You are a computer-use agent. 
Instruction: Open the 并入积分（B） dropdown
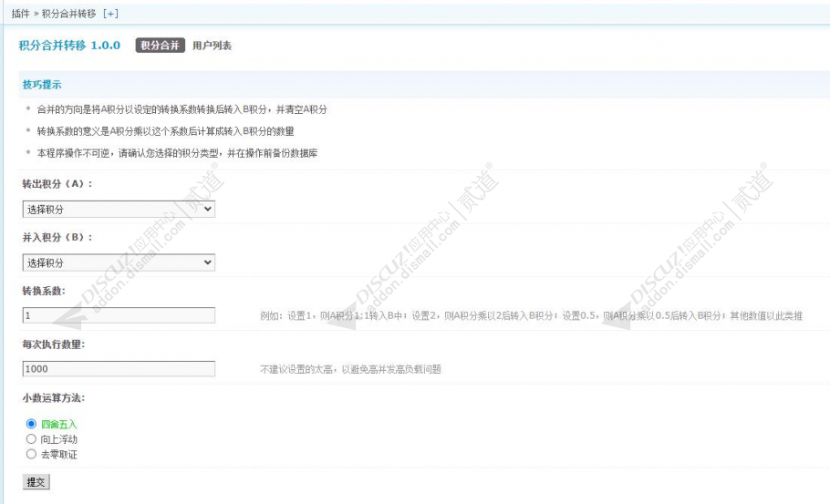coord(119,262)
